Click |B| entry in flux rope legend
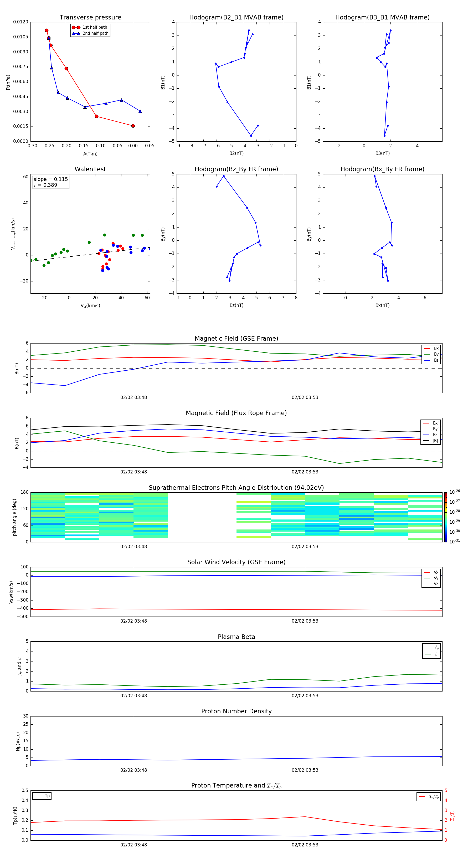The height and width of the screenshot is (868, 473). click(x=431, y=441)
